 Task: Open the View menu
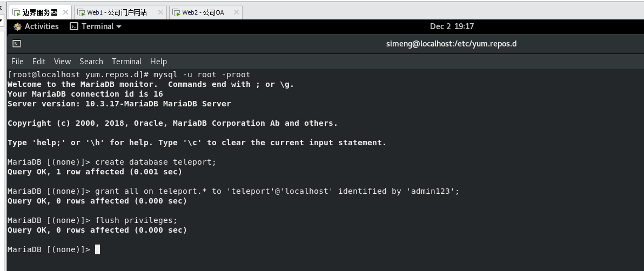point(62,62)
